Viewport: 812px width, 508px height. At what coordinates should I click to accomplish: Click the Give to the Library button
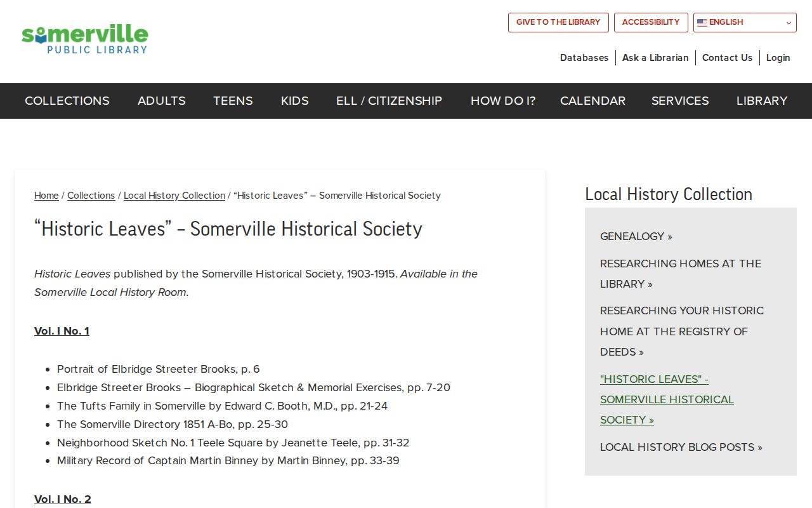558,22
